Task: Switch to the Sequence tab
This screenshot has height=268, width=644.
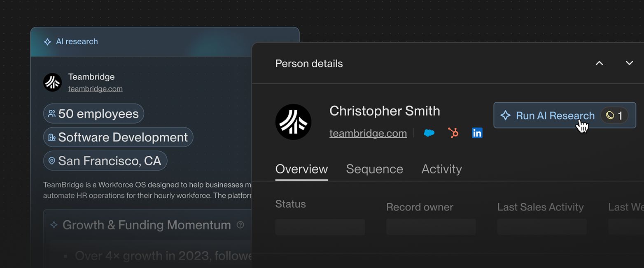Action: (374, 169)
